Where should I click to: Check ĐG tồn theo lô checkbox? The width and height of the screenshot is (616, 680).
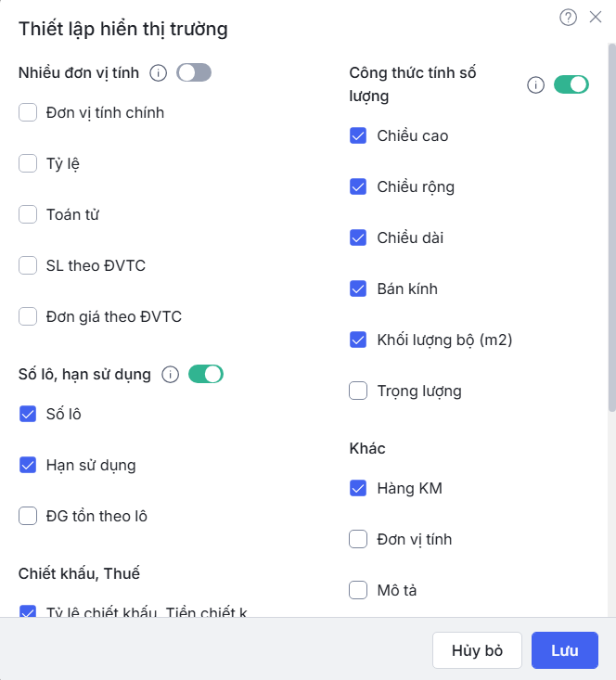click(x=28, y=517)
